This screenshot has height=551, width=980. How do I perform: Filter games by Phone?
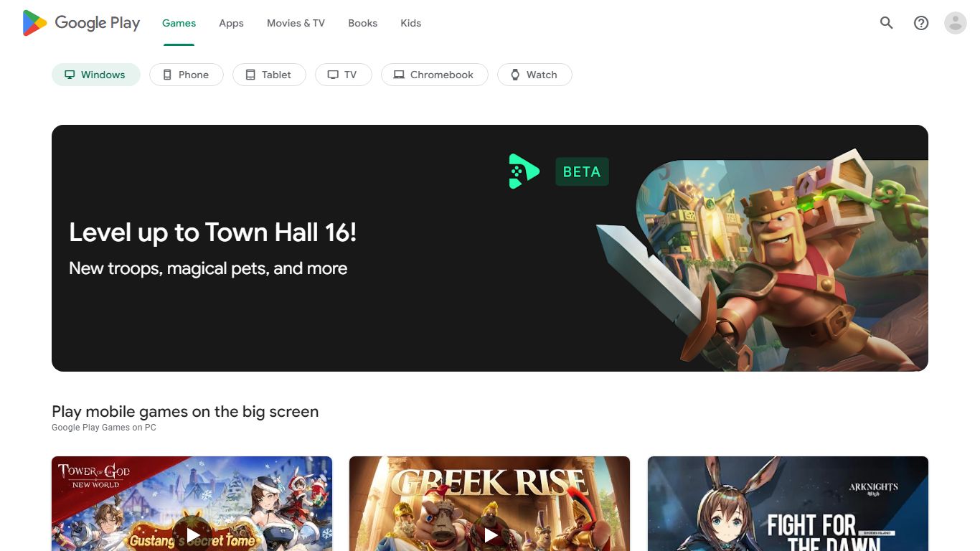pos(187,75)
